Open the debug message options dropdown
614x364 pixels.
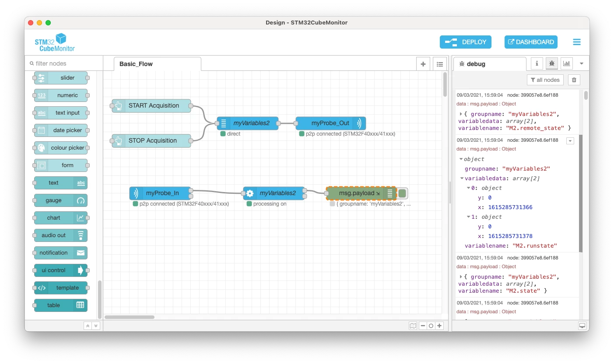coord(570,140)
